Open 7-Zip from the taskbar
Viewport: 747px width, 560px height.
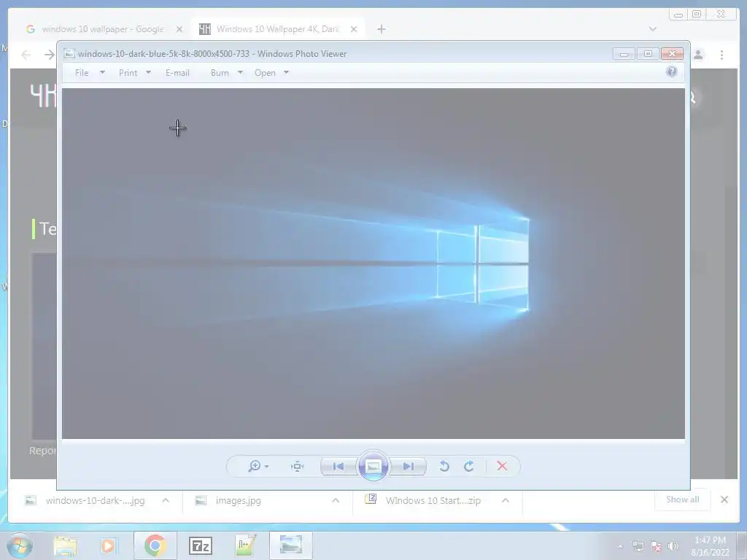201,546
